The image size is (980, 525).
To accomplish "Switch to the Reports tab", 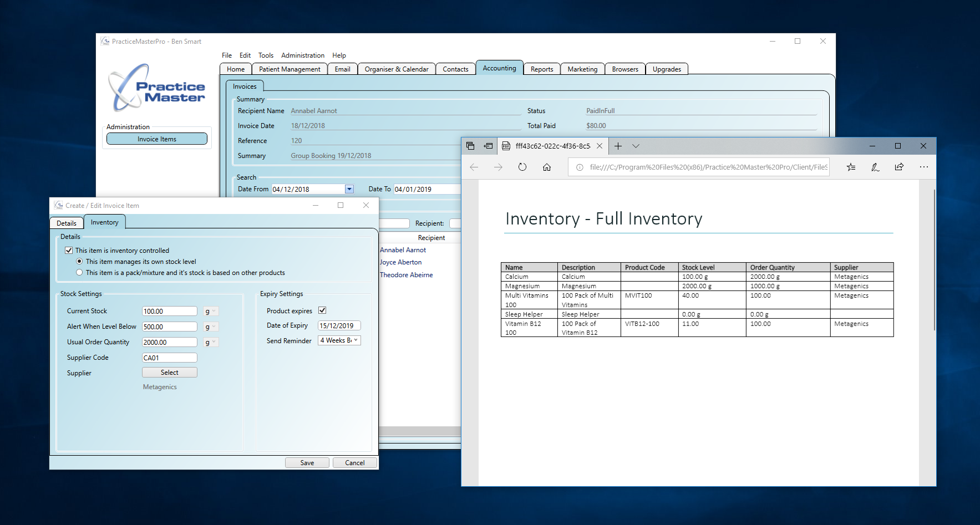I will tap(541, 69).
